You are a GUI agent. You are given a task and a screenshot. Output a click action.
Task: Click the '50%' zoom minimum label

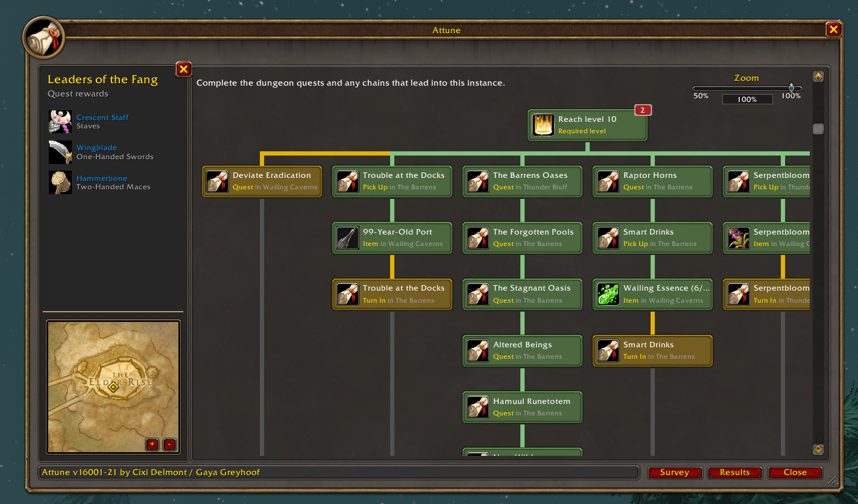(701, 96)
